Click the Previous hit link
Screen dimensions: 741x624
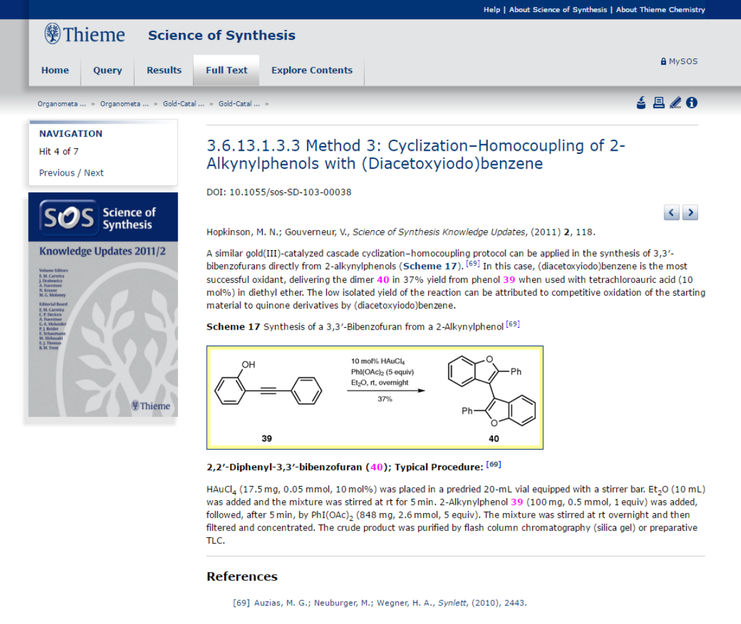click(x=57, y=173)
